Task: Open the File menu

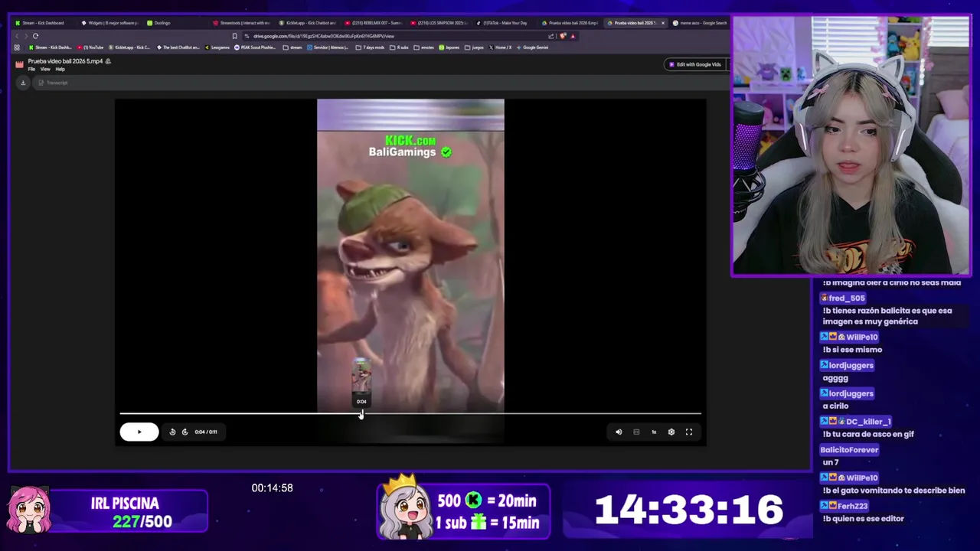Action: click(x=31, y=69)
